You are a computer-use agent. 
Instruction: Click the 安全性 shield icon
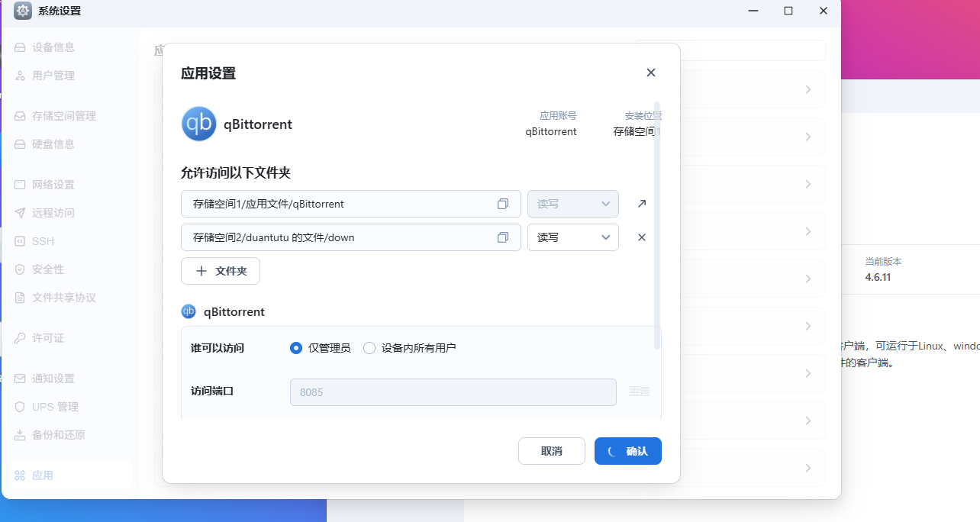click(20, 269)
